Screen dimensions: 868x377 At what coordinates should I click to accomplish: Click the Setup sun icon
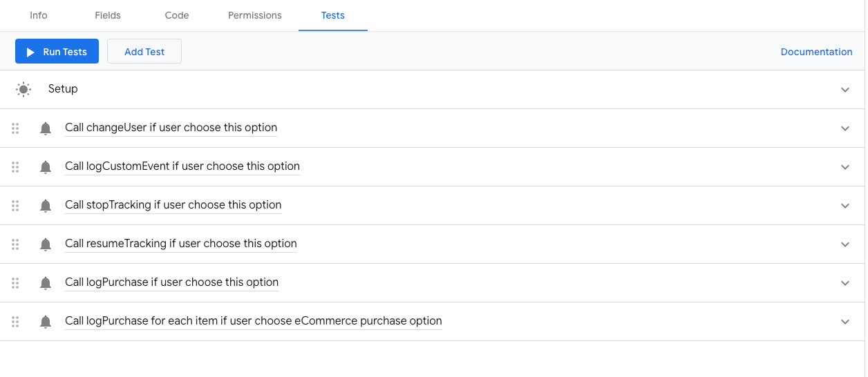(x=23, y=89)
